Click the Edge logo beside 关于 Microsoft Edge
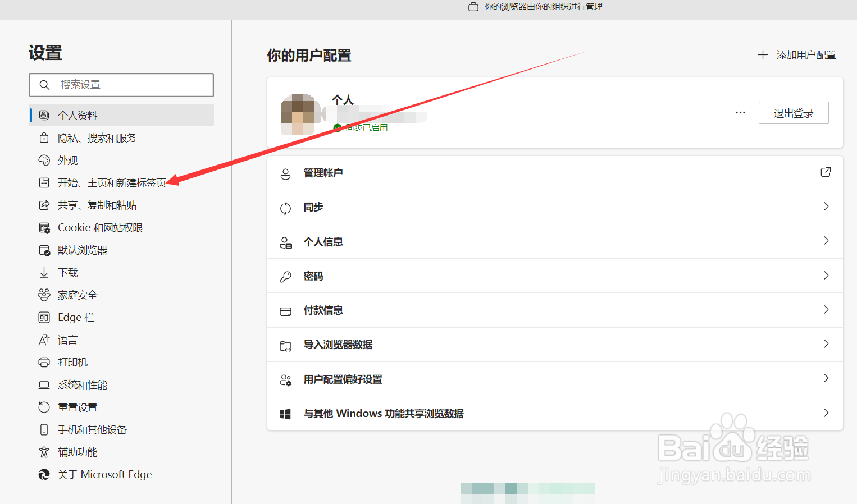 (x=44, y=474)
